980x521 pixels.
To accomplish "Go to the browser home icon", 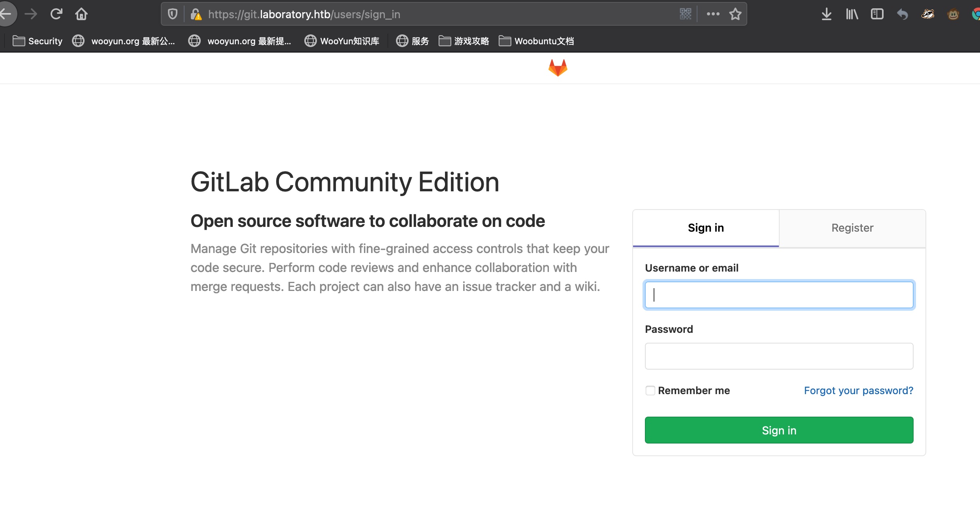I will click(x=81, y=14).
